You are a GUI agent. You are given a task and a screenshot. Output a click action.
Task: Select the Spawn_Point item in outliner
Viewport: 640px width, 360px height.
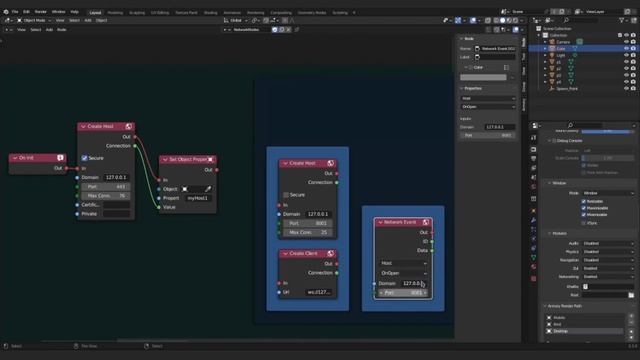(567, 89)
